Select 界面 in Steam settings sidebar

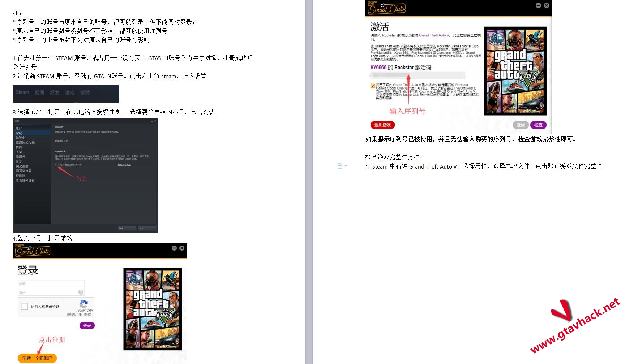[33, 147]
